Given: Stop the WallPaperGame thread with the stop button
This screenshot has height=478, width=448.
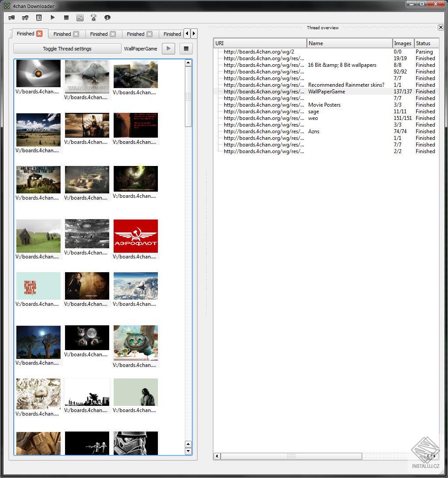Looking at the screenshot, I should [186, 49].
